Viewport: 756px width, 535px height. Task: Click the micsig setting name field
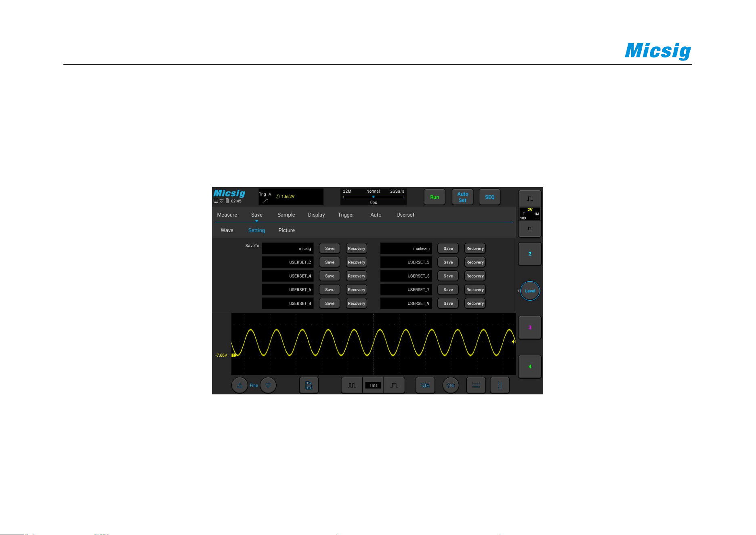click(x=288, y=249)
